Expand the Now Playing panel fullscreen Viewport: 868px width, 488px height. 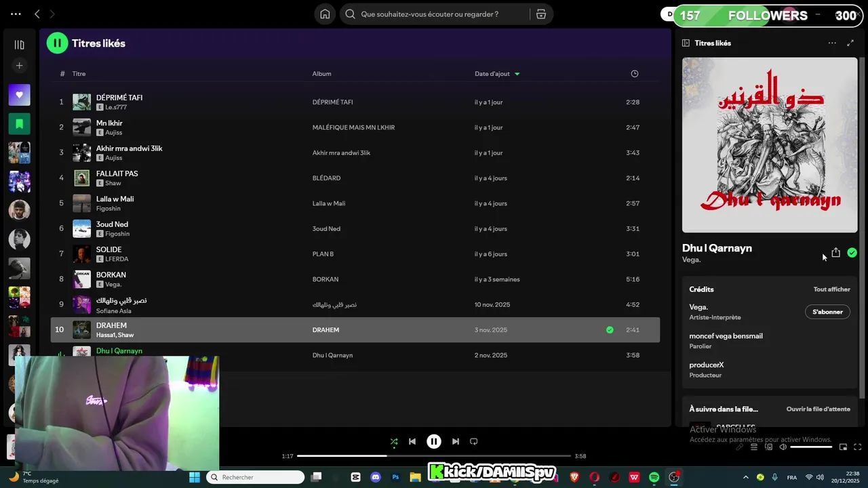tap(850, 43)
